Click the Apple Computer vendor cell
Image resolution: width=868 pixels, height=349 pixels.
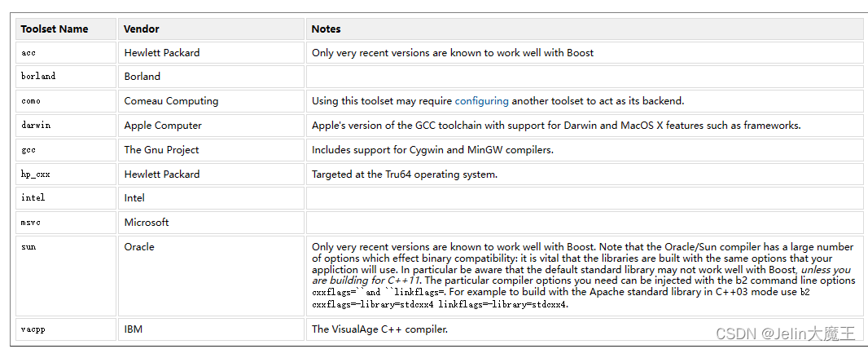(211, 126)
